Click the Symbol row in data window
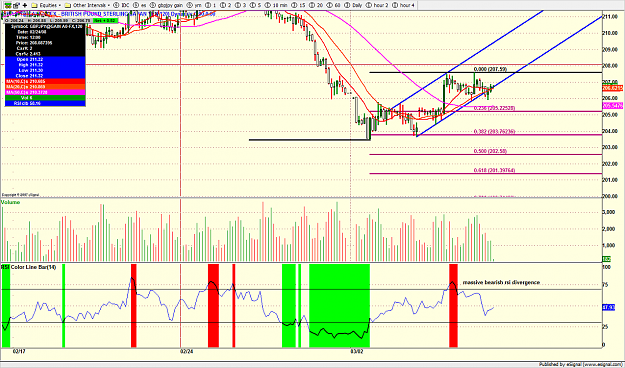The image size is (625, 368). point(45,26)
